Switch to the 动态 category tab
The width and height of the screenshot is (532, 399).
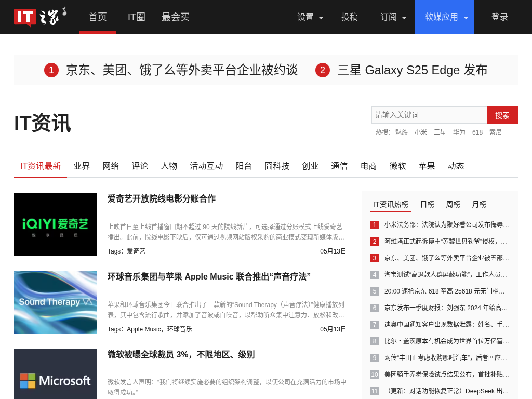coord(456,166)
